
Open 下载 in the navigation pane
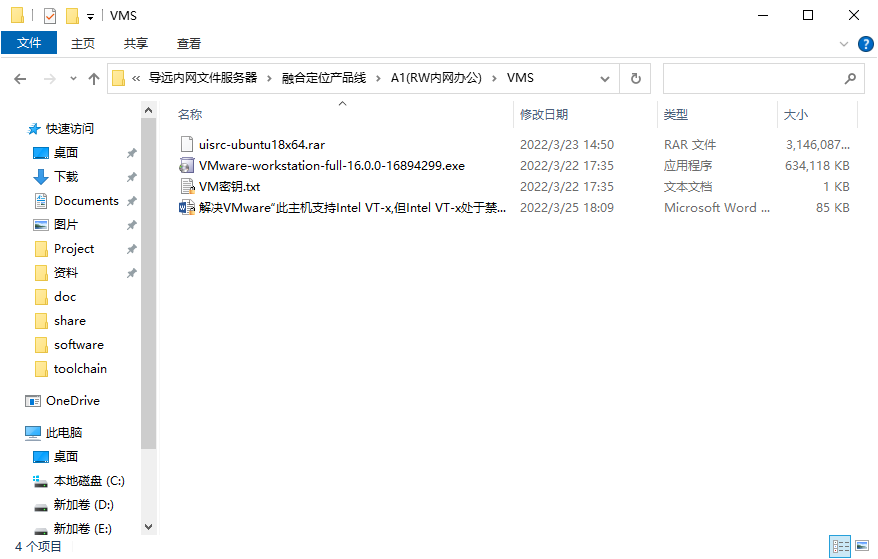click(x=66, y=177)
